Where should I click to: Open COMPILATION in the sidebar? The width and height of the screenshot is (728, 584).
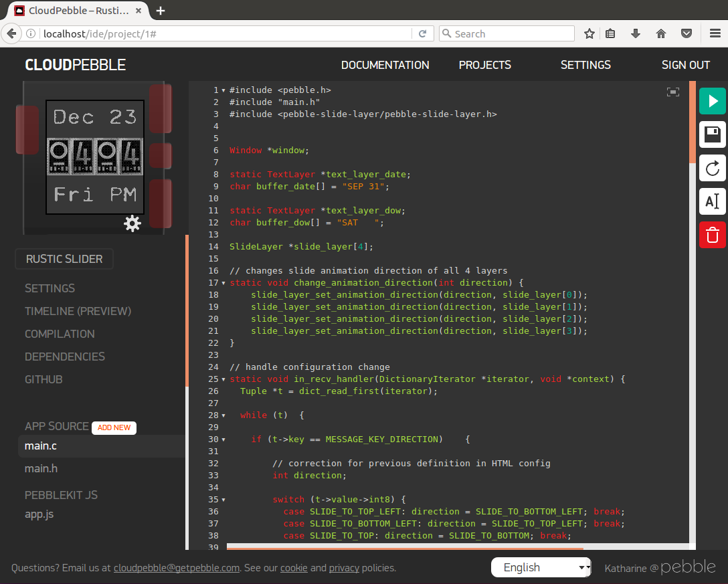pyautogui.click(x=60, y=334)
